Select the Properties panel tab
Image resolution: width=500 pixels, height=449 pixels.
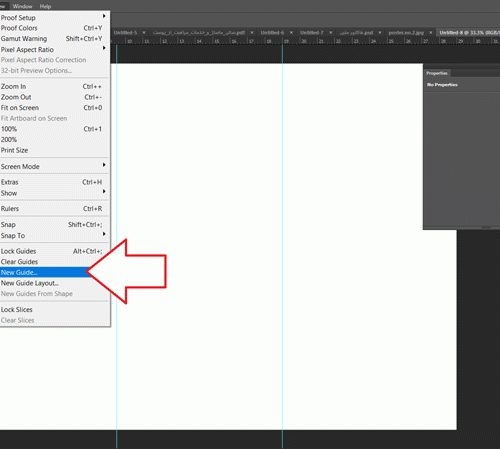[437, 73]
